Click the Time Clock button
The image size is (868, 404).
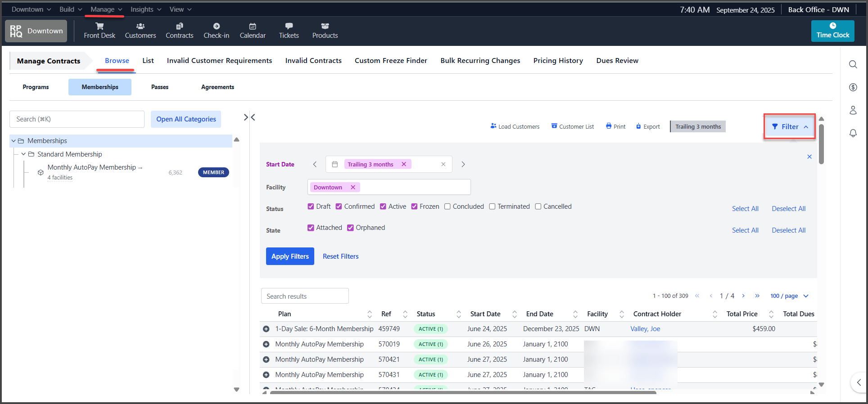point(832,31)
